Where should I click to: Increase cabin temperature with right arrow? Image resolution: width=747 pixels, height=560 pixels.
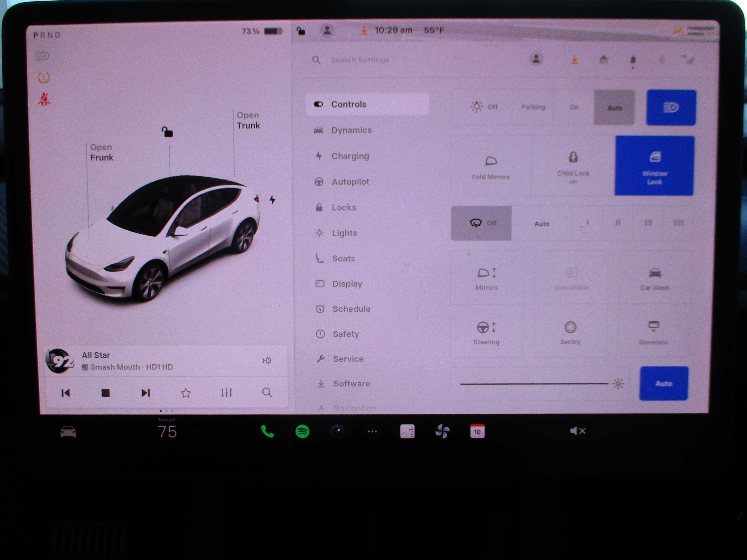coord(195,431)
